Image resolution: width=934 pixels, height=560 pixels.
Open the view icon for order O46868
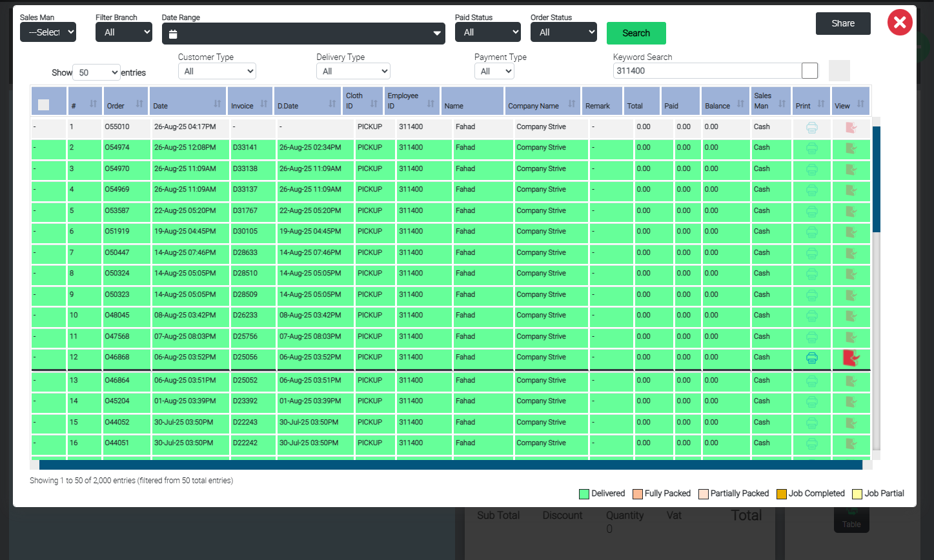851,358
